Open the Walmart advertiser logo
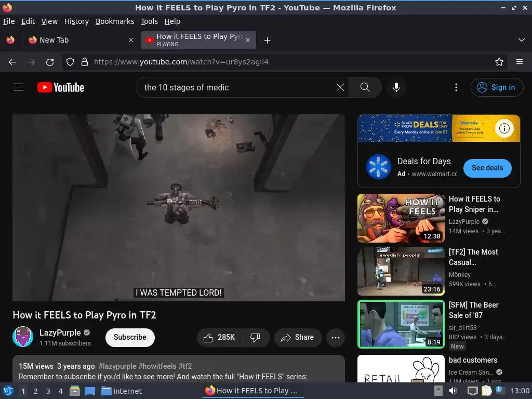This screenshot has width=532, height=399. 379,167
